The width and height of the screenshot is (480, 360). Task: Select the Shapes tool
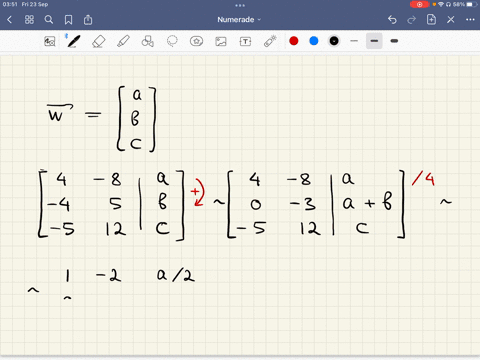[x=148, y=41]
